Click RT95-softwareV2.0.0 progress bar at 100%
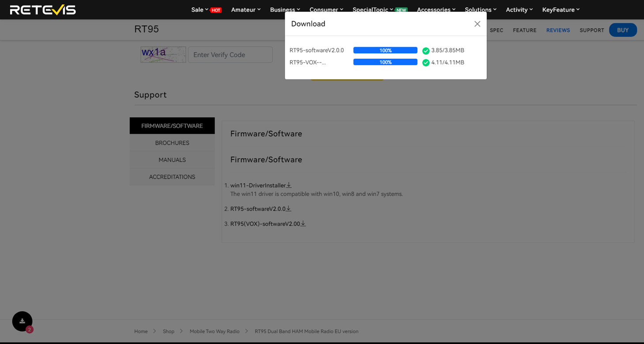Viewport: 644px width, 344px height. click(385, 50)
